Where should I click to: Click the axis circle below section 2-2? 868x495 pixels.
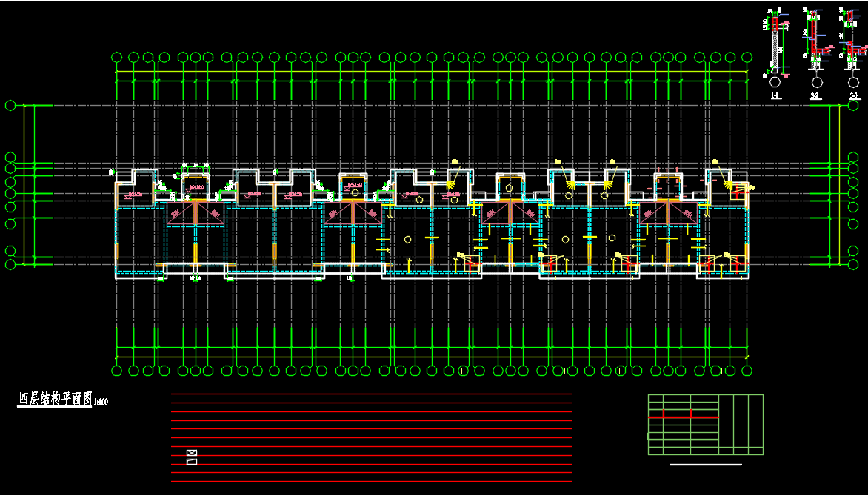pyautogui.click(x=817, y=82)
